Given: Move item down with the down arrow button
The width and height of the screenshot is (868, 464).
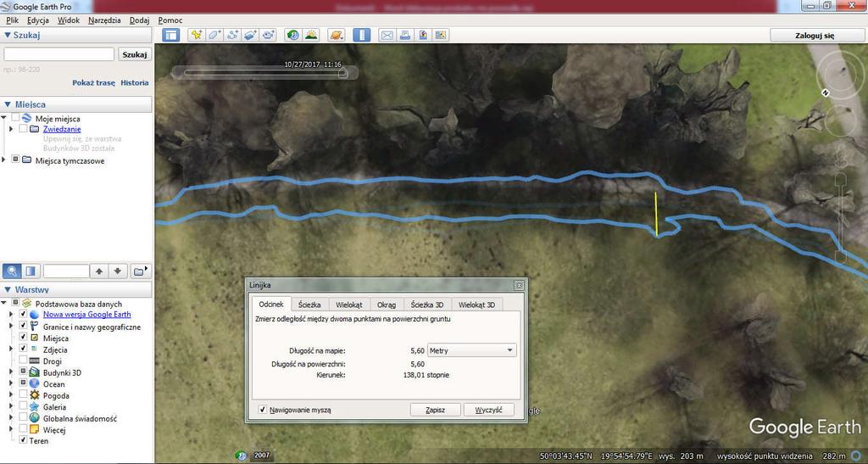Looking at the screenshot, I should (117, 271).
